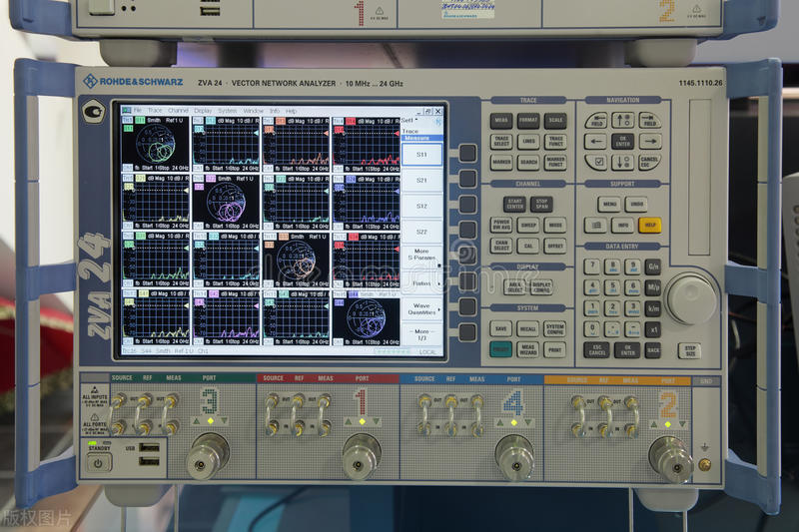Tap the k/m unit key
The width and height of the screenshot is (799, 532).
click(x=653, y=308)
